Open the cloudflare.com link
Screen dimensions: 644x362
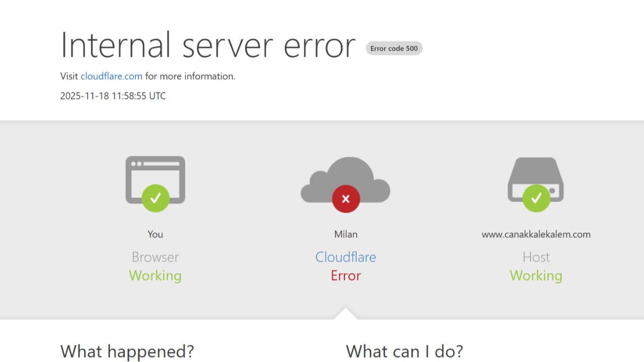tap(111, 76)
